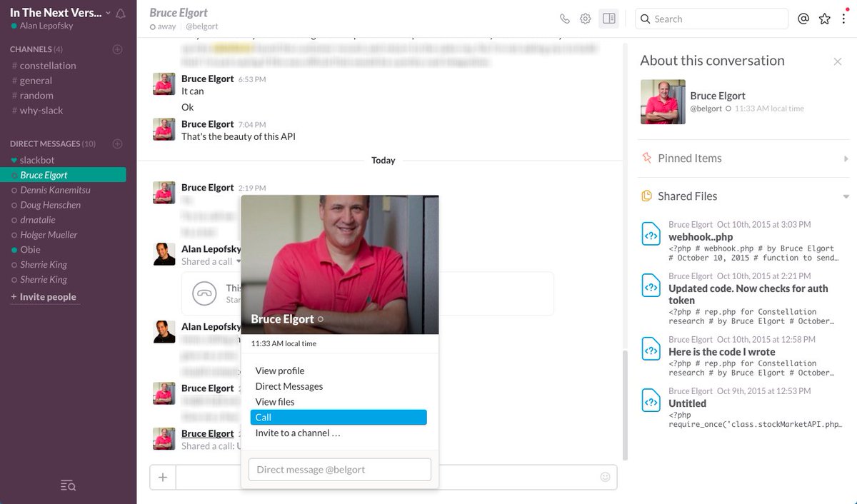Click the Search input field
The image size is (857, 504).
pos(711,19)
